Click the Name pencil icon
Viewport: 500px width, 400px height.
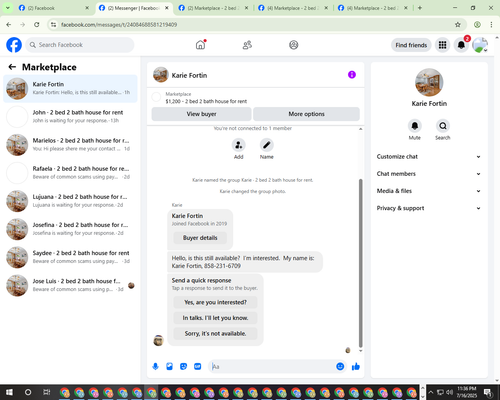pos(267,145)
